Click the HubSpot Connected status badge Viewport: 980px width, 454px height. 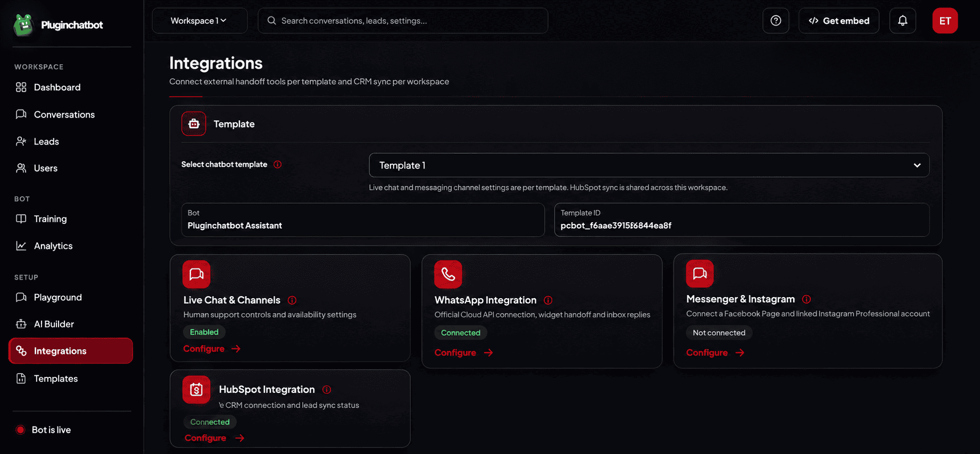point(210,422)
